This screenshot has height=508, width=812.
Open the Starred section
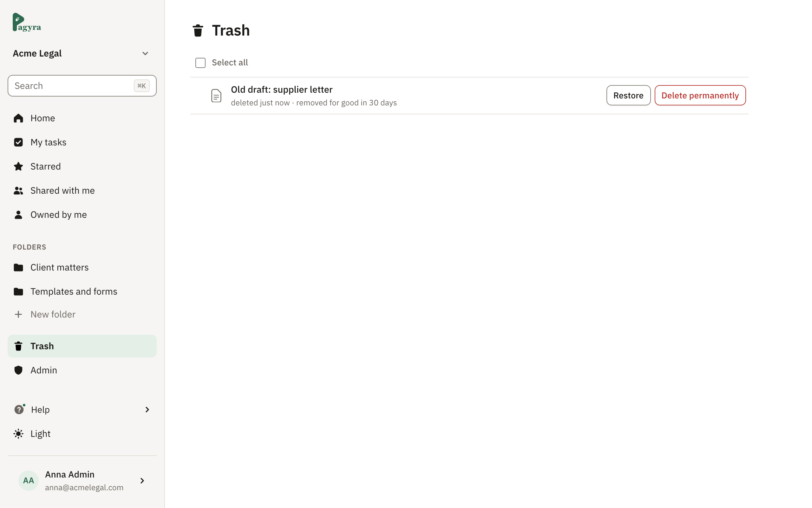pos(82,166)
